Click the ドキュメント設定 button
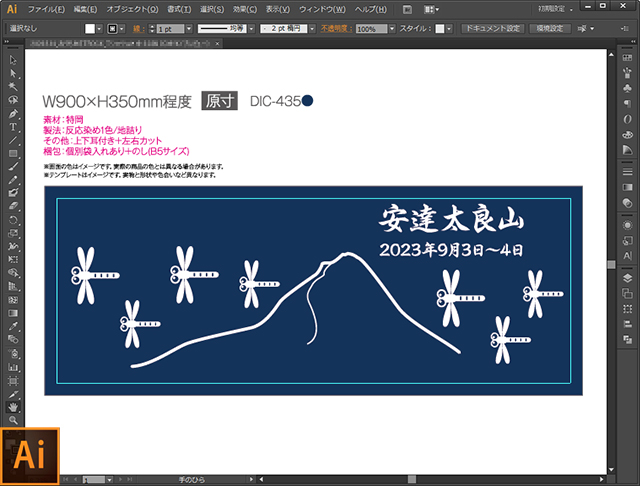This screenshot has width=640, height=486. coord(494,30)
